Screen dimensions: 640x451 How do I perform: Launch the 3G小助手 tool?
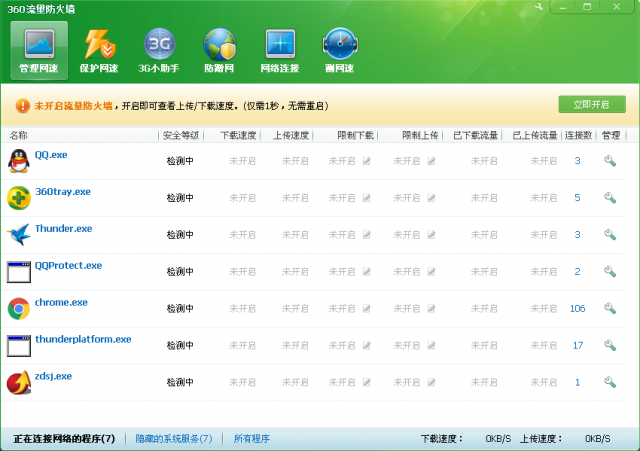click(x=159, y=52)
